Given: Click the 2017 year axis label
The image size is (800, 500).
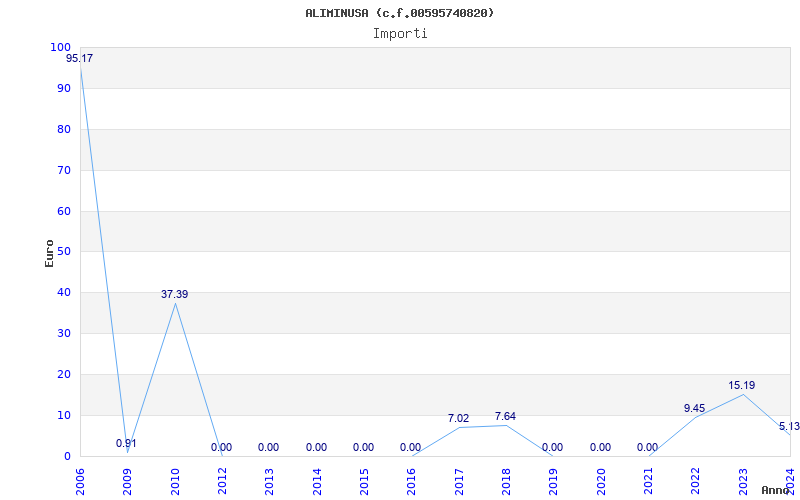Looking at the screenshot, I should click(459, 482).
